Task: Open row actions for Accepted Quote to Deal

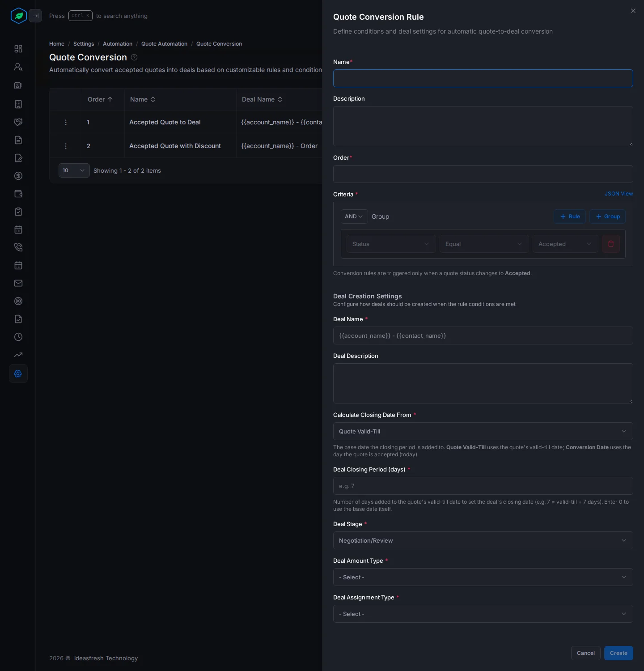Action: [x=66, y=122]
